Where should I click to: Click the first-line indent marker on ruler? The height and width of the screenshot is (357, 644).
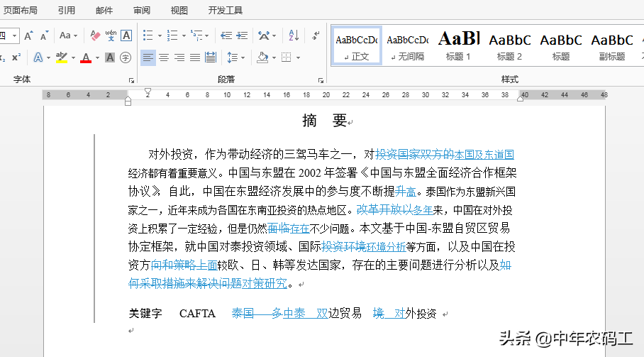pos(148,91)
